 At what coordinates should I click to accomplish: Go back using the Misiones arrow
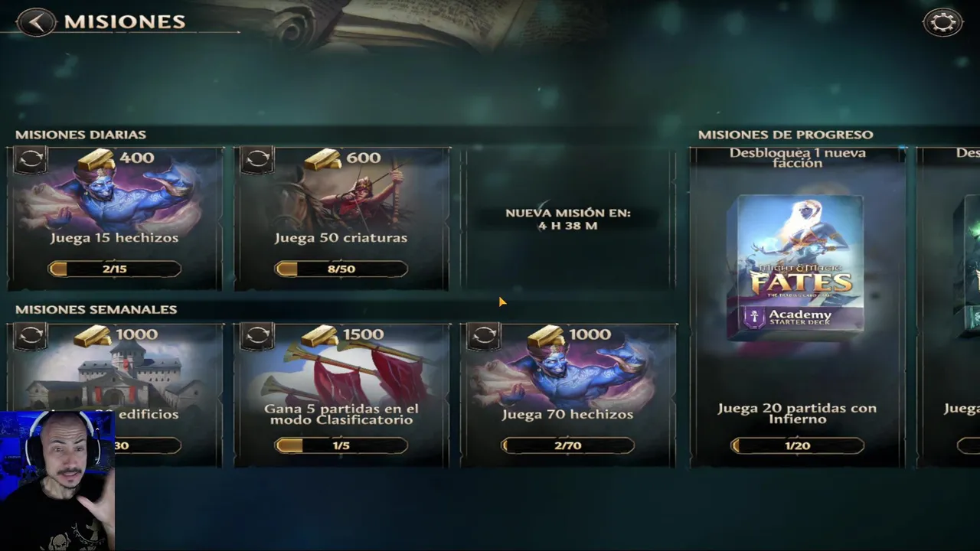[36, 21]
